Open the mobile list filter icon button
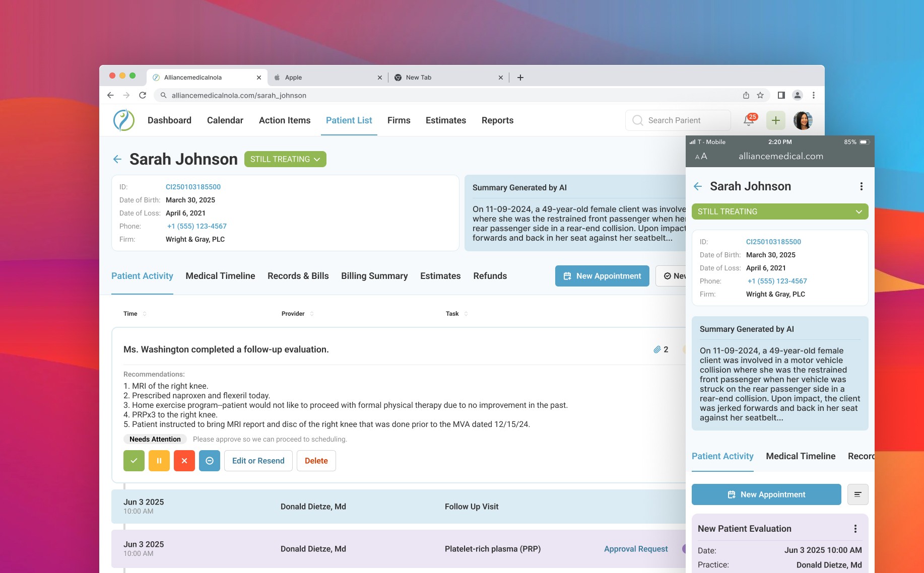Image resolution: width=924 pixels, height=573 pixels. pos(858,494)
